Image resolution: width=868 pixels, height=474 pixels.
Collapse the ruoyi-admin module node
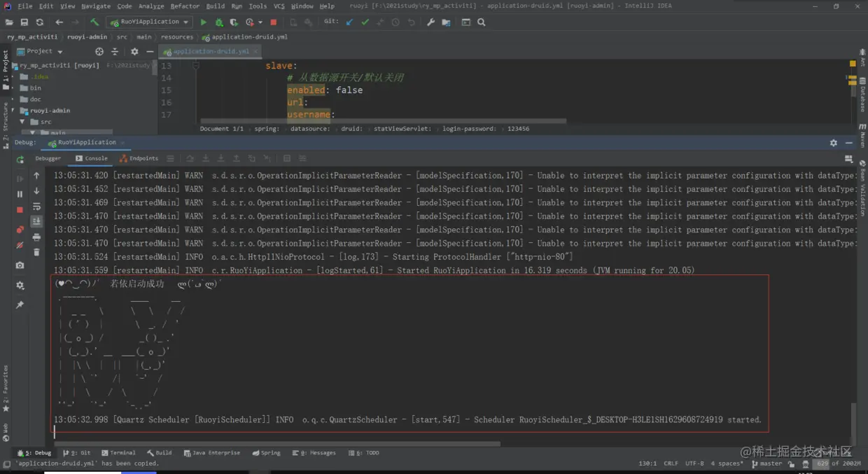[13, 111]
